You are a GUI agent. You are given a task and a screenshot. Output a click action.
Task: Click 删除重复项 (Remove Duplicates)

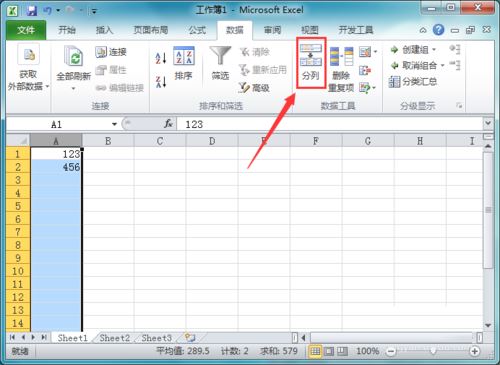point(341,69)
